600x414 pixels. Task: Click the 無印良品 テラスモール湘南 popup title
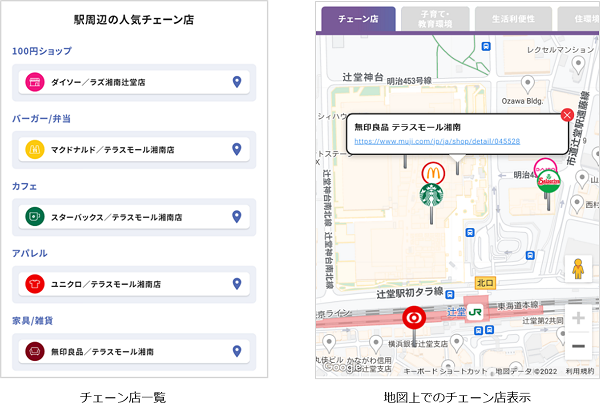(408, 127)
